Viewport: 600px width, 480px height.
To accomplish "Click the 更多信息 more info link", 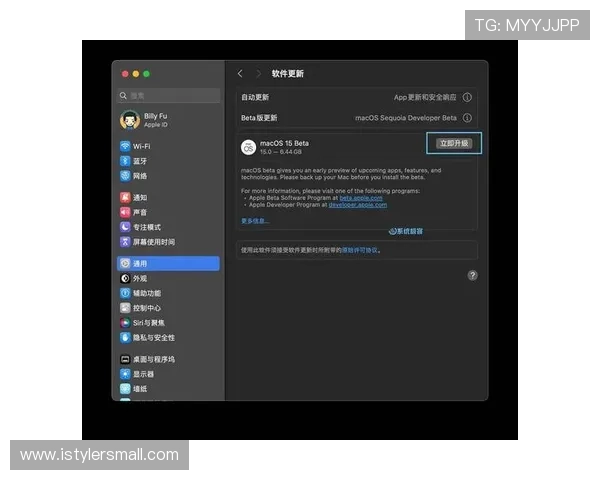I will tap(255, 221).
